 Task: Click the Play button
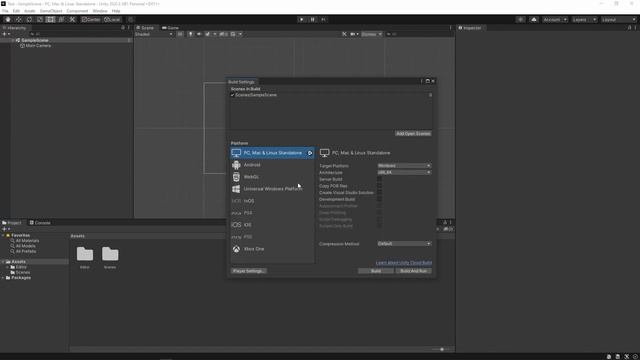tap(302, 20)
